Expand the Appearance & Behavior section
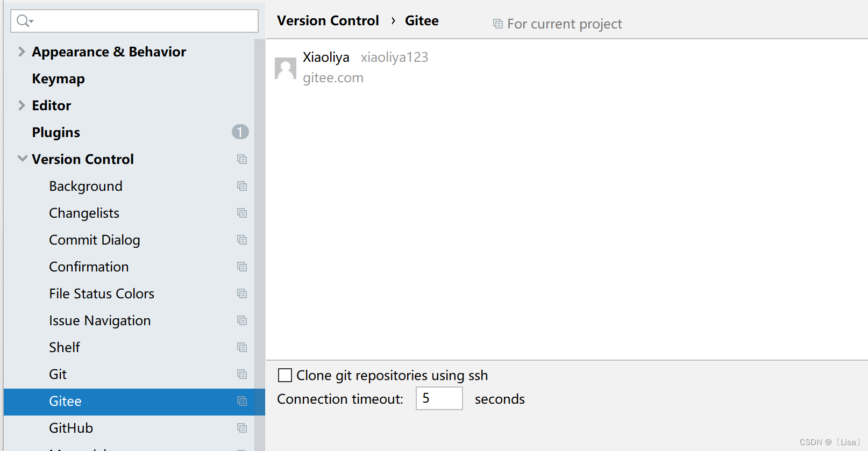Viewport: 868px width, 451px height. tap(21, 52)
